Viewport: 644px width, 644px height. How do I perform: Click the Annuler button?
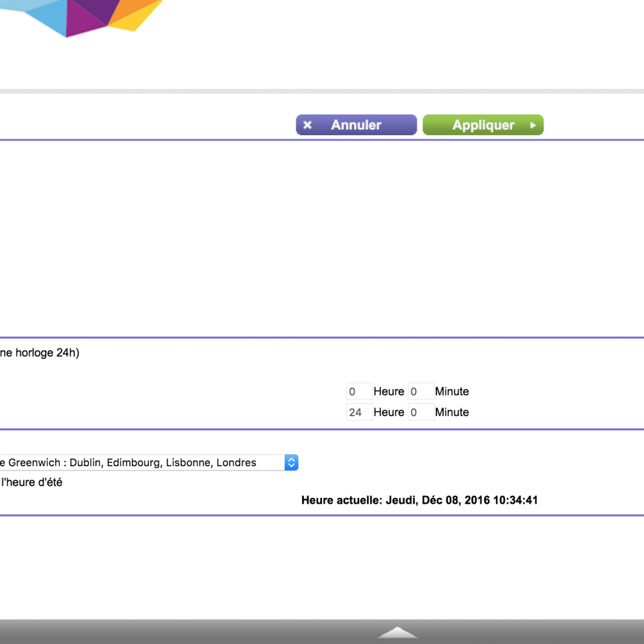[x=356, y=125]
